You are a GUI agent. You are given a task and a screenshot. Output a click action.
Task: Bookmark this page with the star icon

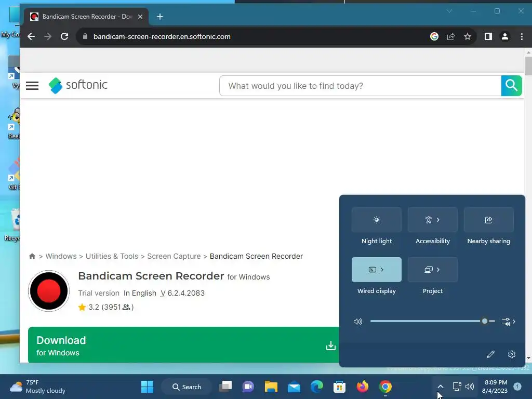(468, 37)
